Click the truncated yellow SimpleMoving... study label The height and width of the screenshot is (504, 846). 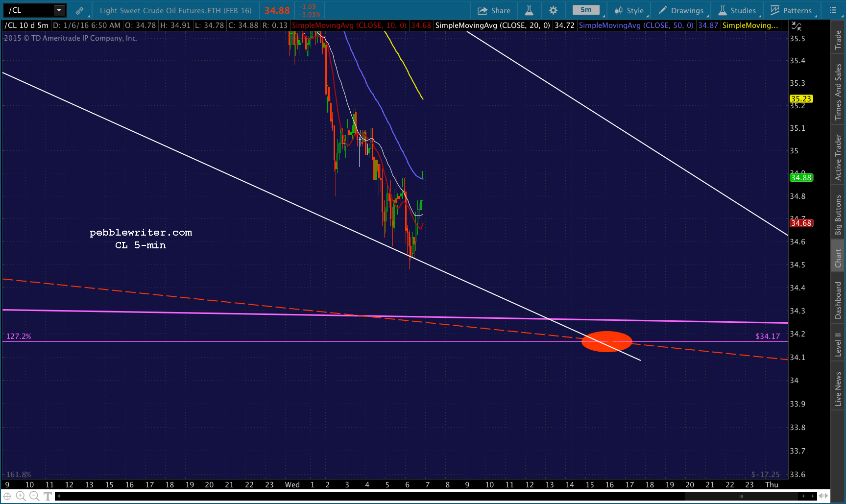tap(750, 25)
